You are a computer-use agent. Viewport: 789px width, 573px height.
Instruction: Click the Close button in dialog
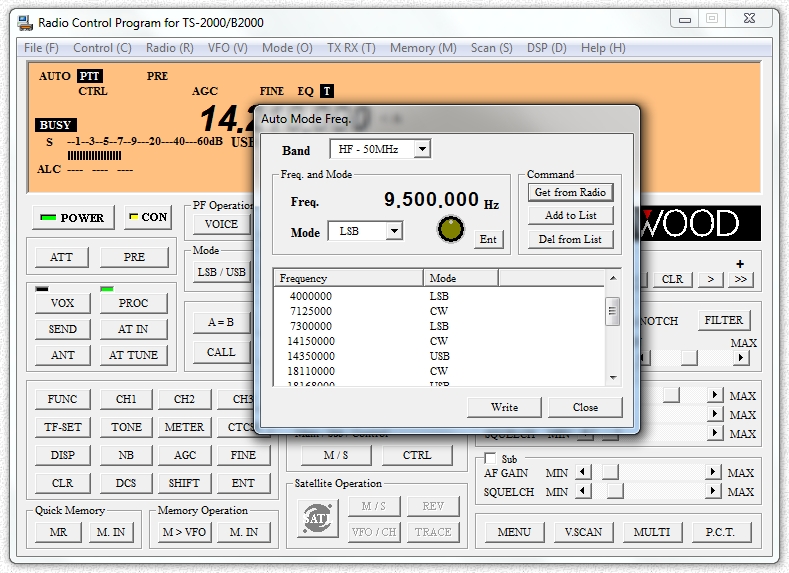(585, 407)
